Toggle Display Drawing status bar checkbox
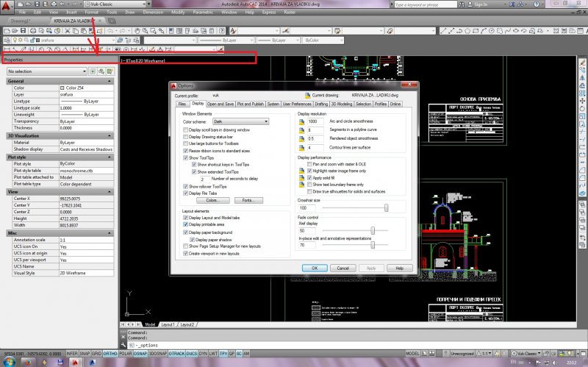The height and width of the screenshot is (367, 588). click(x=185, y=137)
